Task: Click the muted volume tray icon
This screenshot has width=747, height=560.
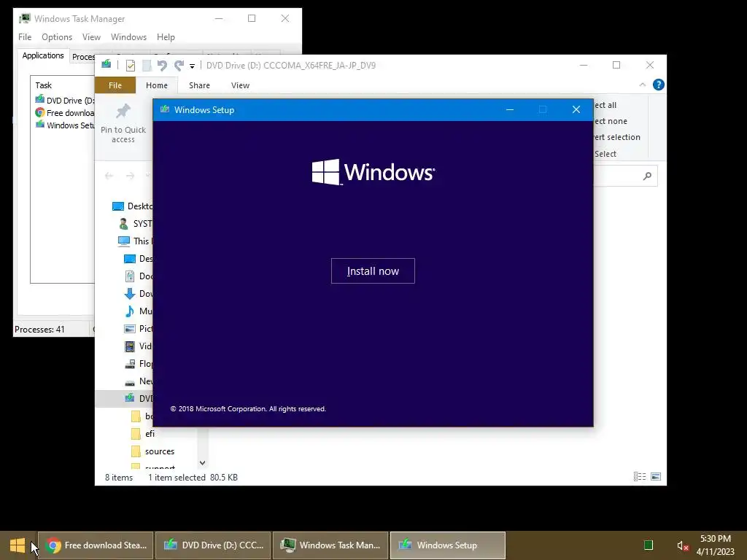Action: coord(683,545)
